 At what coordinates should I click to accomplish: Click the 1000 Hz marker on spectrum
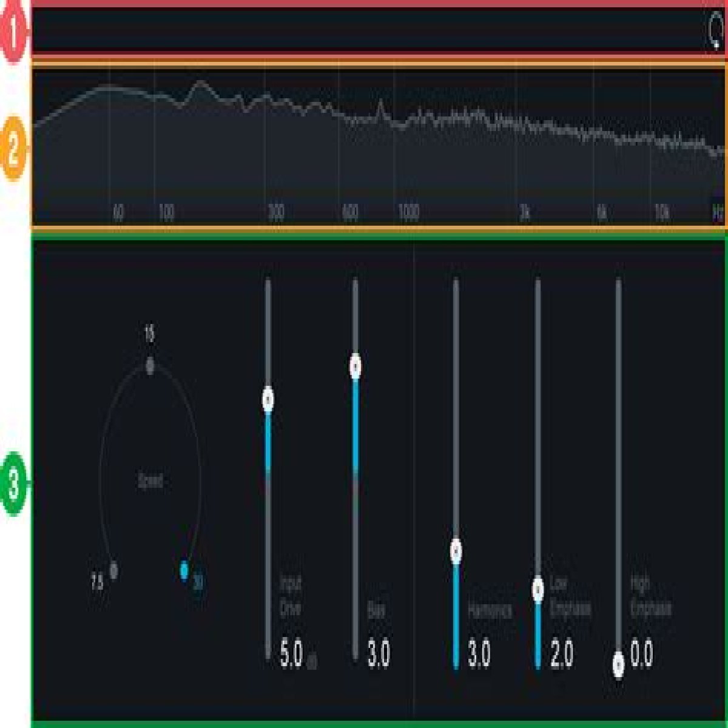pyautogui.click(x=408, y=213)
